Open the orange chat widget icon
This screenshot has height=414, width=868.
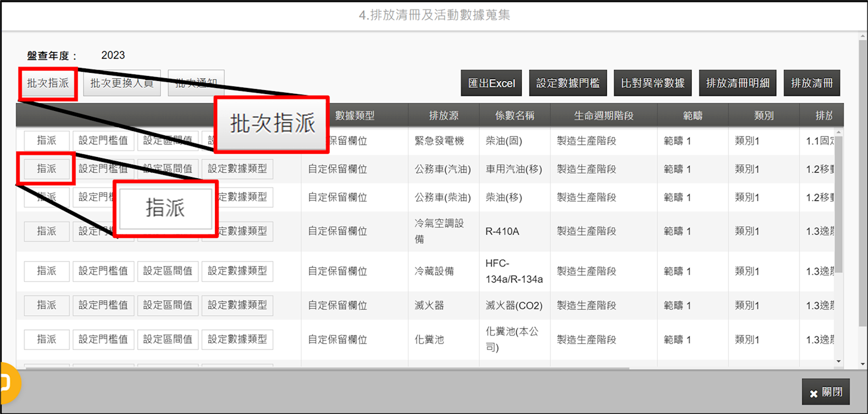8,384
